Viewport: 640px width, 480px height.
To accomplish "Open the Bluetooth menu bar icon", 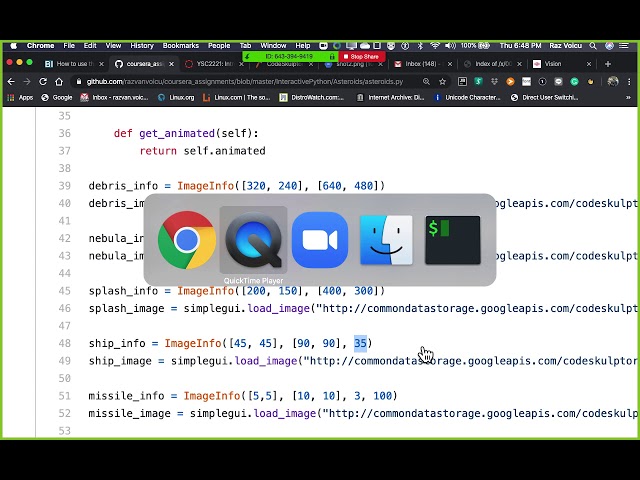I will [x=420, y=46].
